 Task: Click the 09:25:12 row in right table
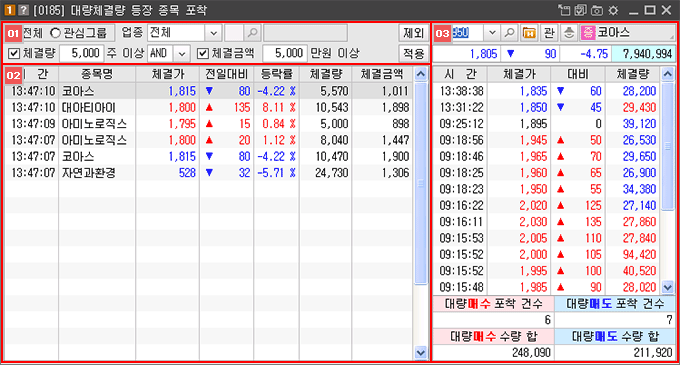[x=547, y=124]
